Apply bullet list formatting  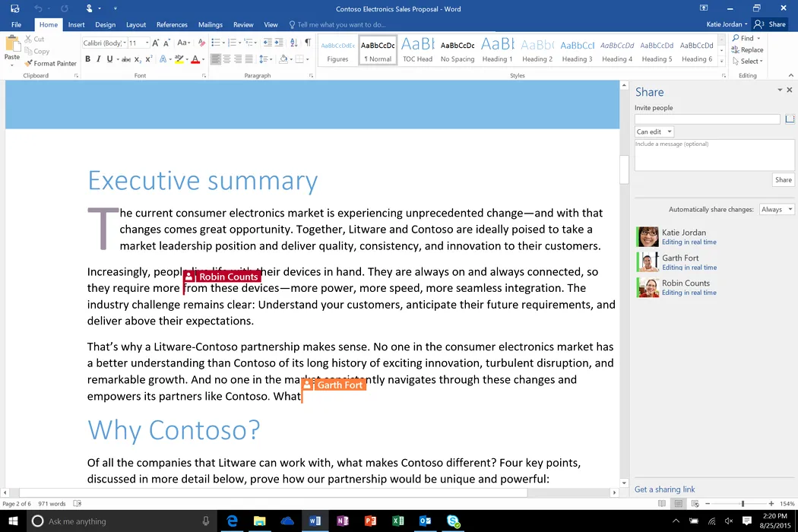click(216, 43)
